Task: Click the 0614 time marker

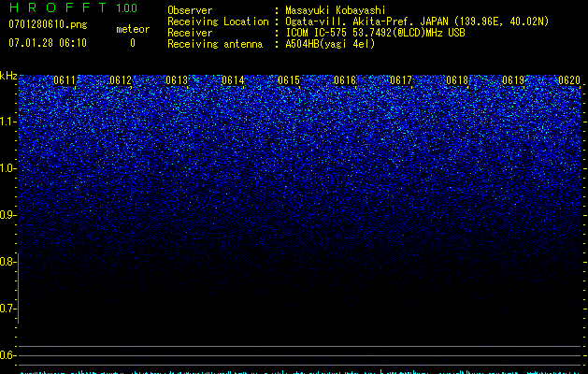Action: coord(233,80)
